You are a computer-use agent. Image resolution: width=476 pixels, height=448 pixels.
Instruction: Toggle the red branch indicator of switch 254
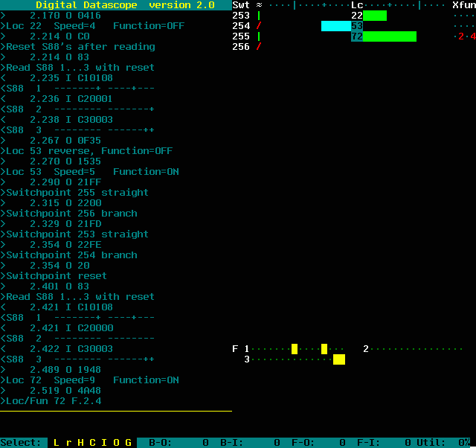click(x=259, y=26)
